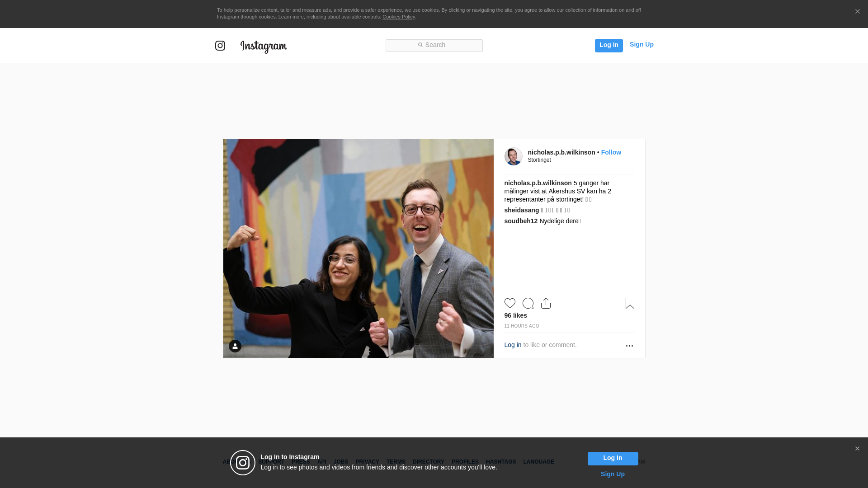Open the Cookies Policy link

point(399,17)
